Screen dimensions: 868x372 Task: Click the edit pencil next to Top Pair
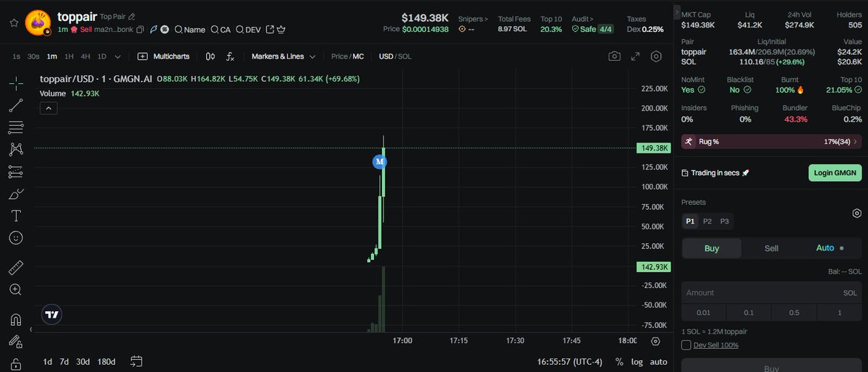click(131, 16)
